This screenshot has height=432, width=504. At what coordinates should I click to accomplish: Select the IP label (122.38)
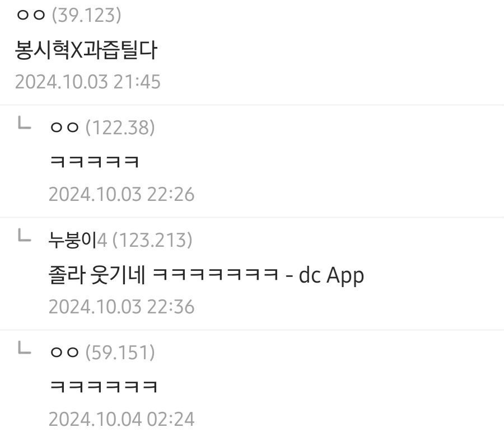(x=120, y=128)
